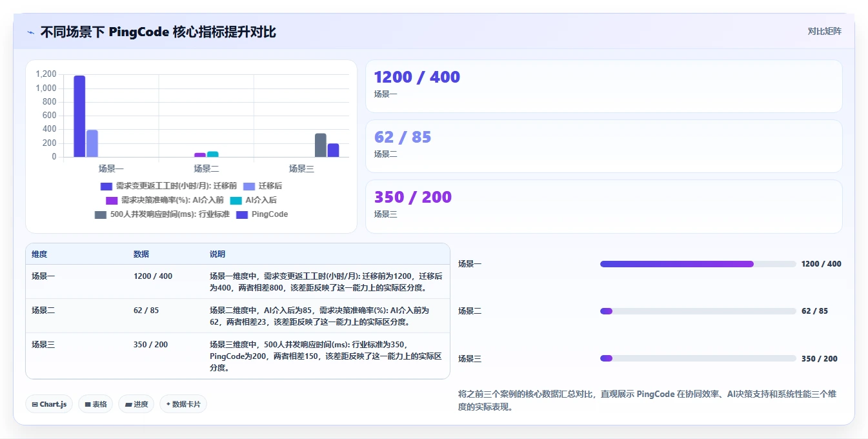
Task: Click the 场景三 description text in table
Action: coord(326,356)
